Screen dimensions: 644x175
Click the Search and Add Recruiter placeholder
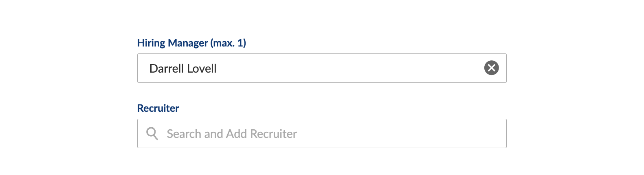(x=232, y=134)
